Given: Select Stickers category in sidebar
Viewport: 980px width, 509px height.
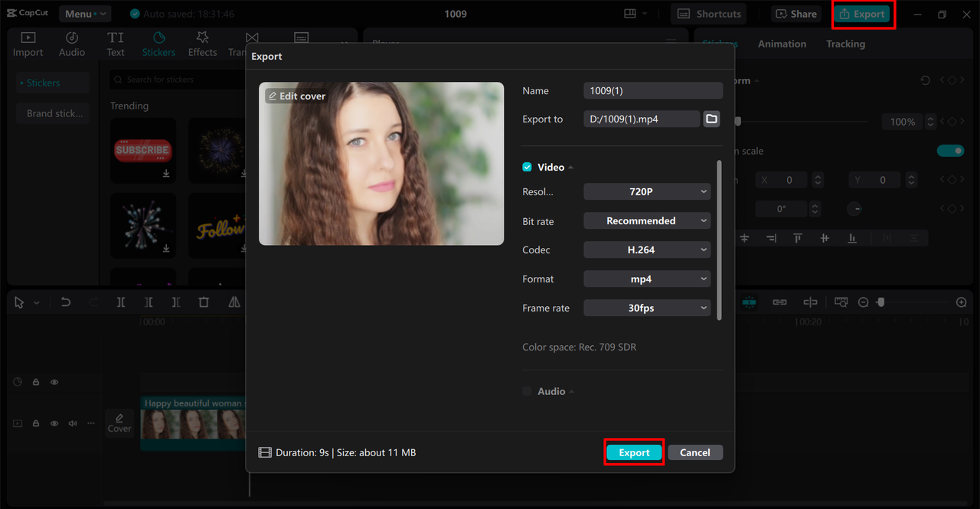Looking at the screenshot, I should (53, 83).
